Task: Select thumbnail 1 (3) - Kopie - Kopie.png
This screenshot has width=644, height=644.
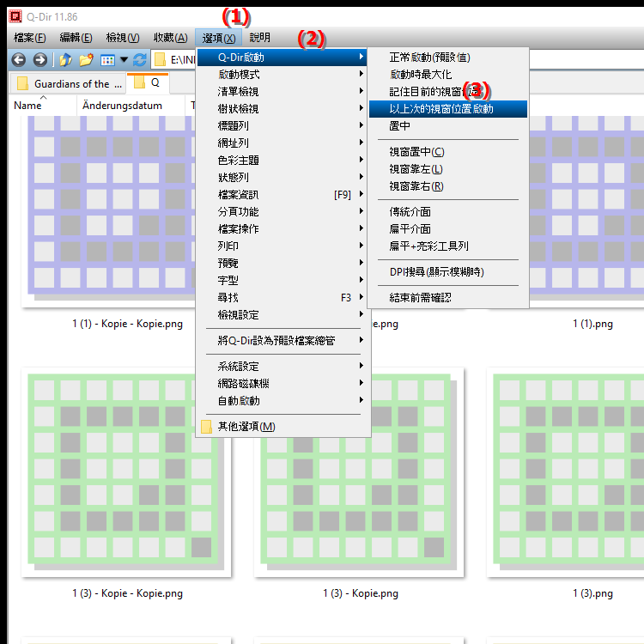Action: click(126, 472)
